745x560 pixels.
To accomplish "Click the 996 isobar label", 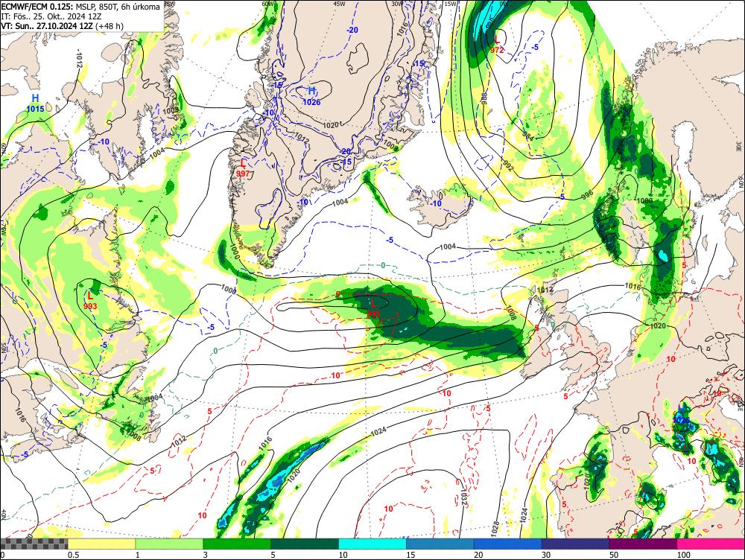I will [587, 194].
